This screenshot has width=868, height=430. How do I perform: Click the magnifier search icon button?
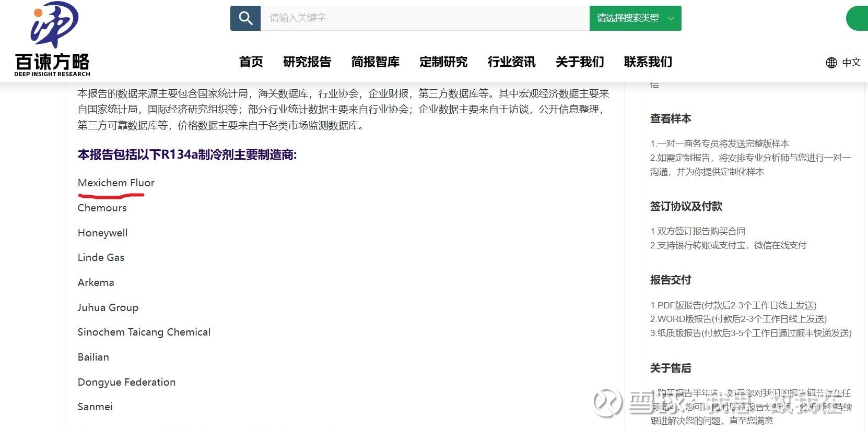click(x=245, y=18)
